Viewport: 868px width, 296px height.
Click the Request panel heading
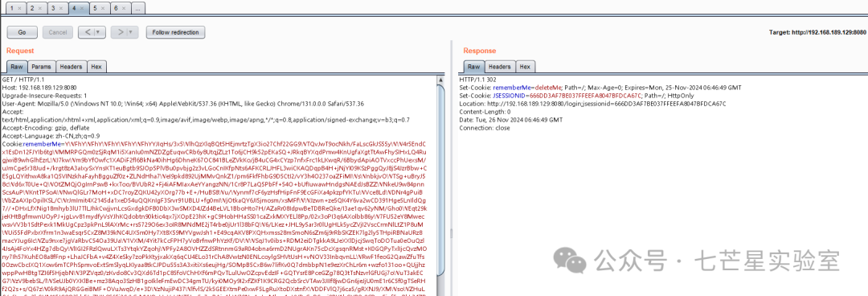[x=20, y=51]
